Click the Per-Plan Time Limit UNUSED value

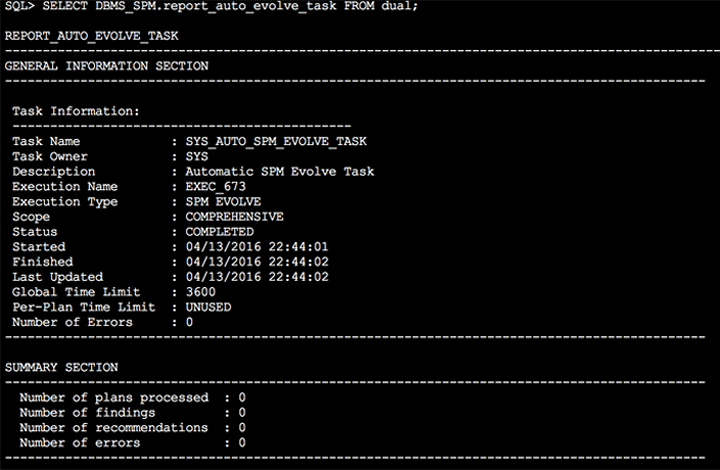pos(208,306)
